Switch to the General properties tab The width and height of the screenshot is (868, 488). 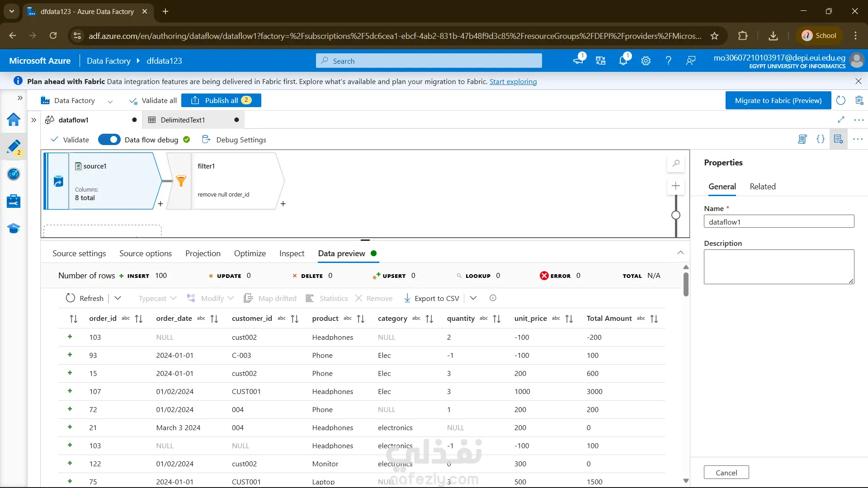722,187
